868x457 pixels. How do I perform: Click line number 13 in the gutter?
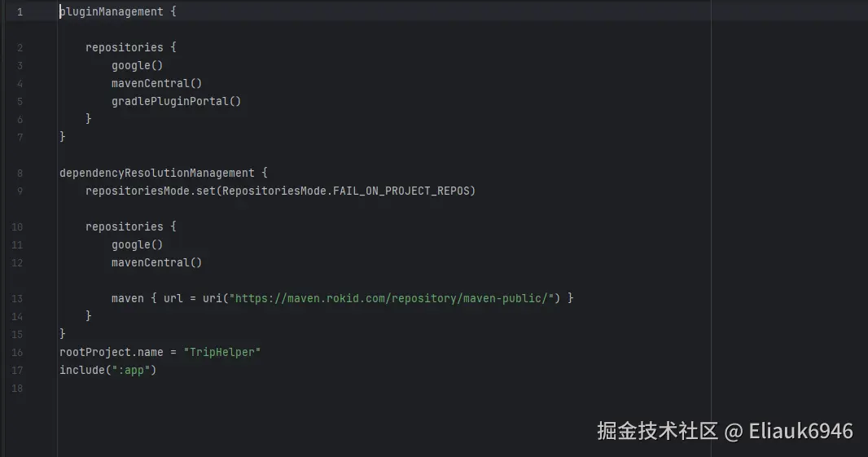coord(18,298)
